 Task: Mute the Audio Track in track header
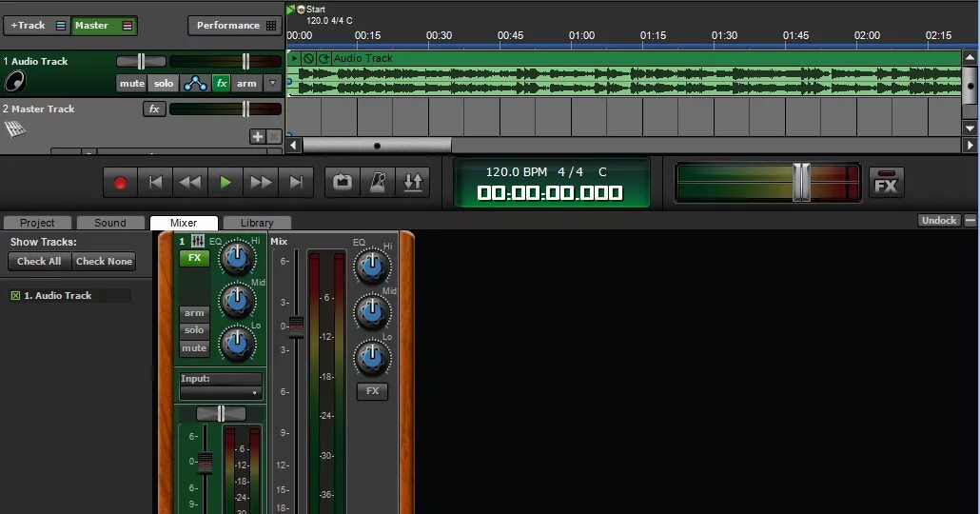tap(132, 83)
